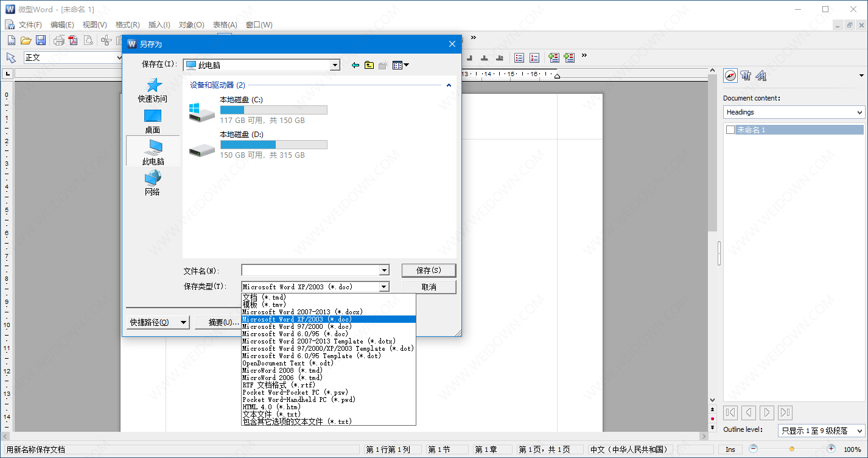Open the sidebar options arrow
This screenshot has height=458, width=868.
click(861, 76)
